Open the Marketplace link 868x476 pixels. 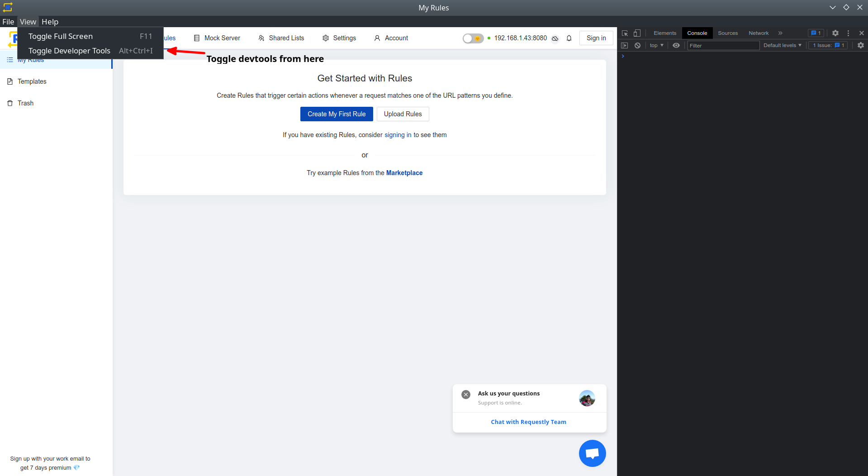(x=404, y=173)
